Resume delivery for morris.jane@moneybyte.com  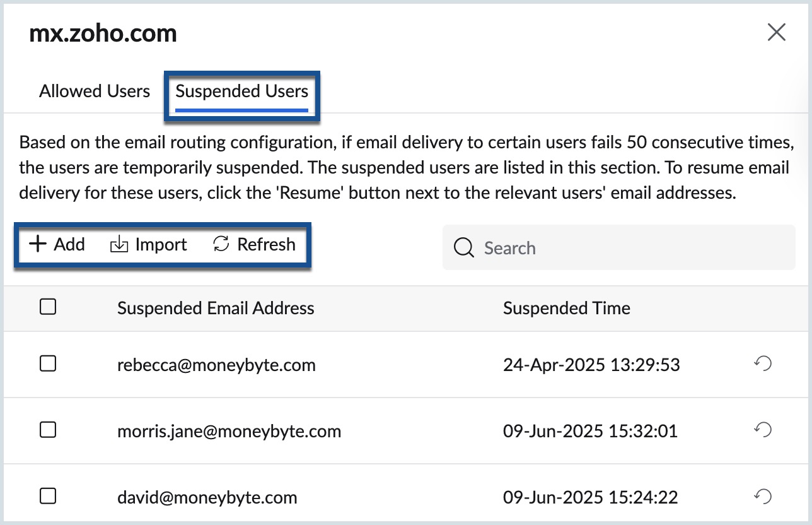(763, 430)
